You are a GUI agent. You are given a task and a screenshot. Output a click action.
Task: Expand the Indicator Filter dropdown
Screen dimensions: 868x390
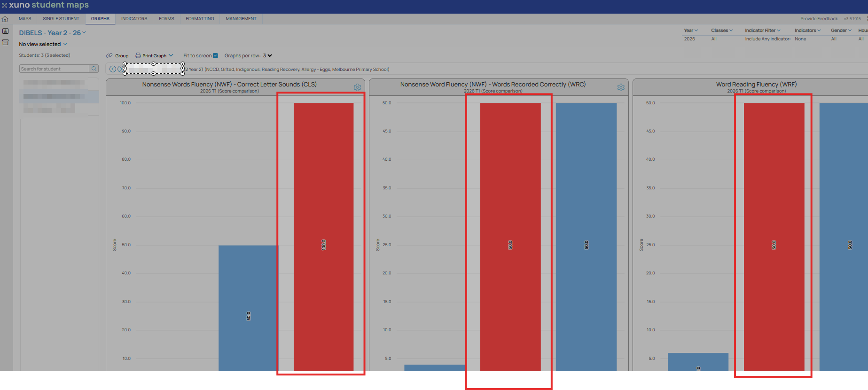[762, 31]
